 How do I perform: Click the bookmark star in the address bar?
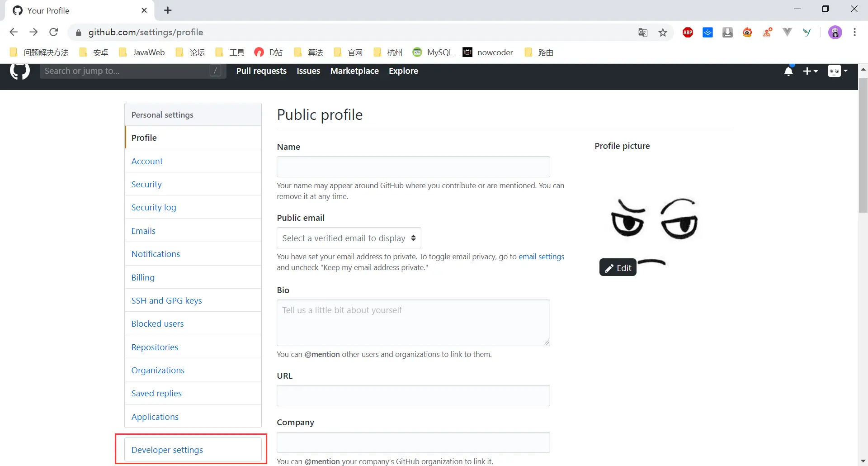coord(663,32)
